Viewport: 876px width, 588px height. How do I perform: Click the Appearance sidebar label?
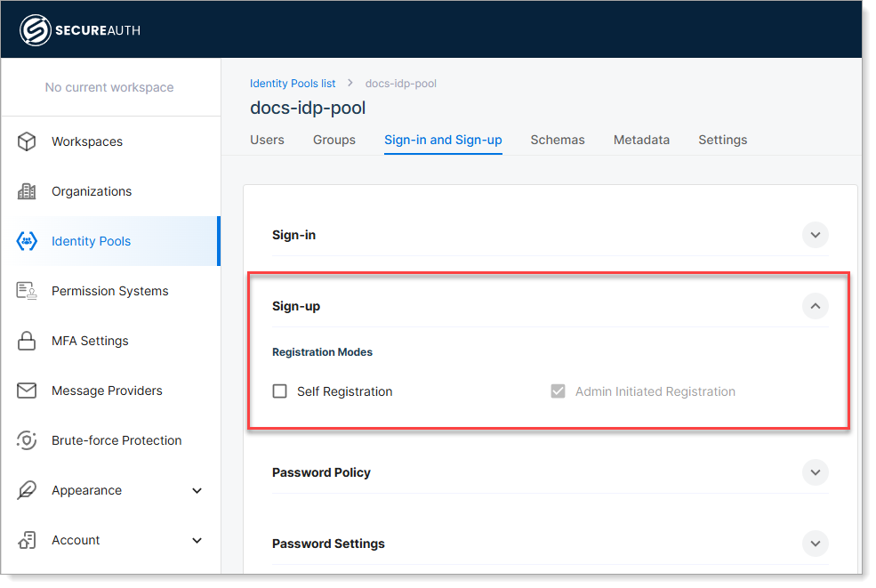pos(86,490)
